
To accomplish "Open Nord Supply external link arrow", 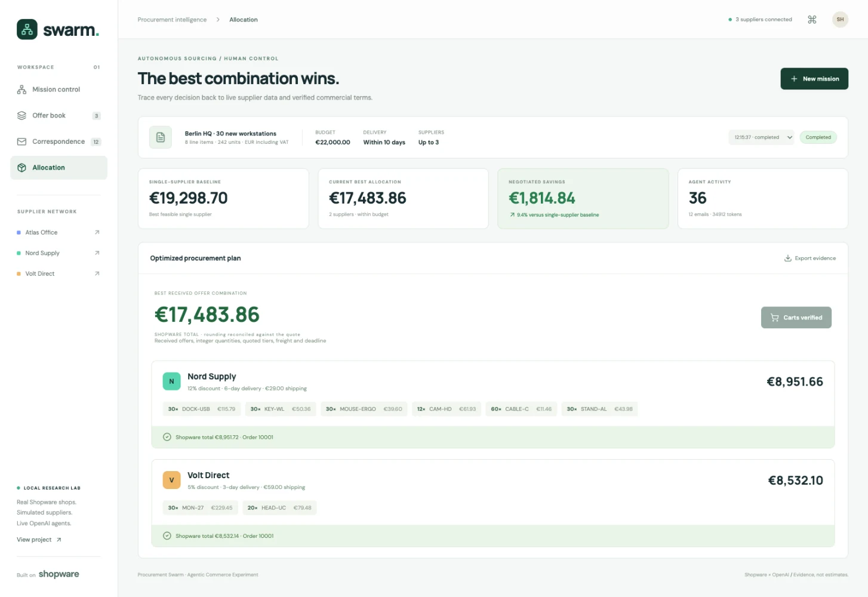I will pyautogui.click(x=97, y=253).
